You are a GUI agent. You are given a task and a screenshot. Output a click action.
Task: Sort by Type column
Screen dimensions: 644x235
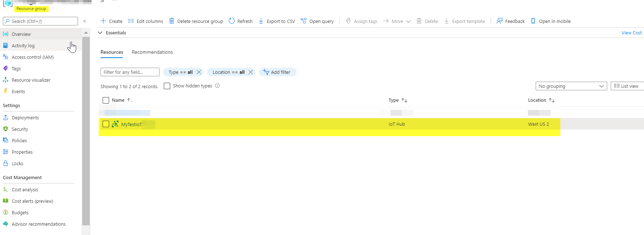398,100
